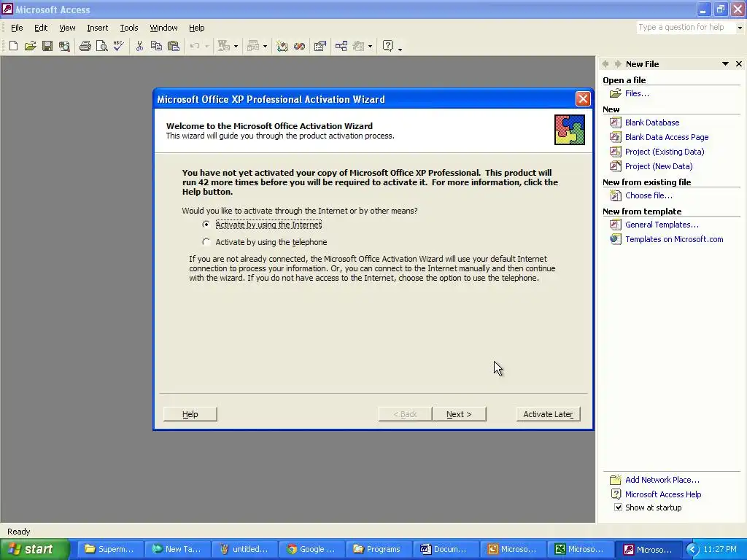Click the Type a question for help field
Viewport: 747px width, 560px height.
pos(686,28)
